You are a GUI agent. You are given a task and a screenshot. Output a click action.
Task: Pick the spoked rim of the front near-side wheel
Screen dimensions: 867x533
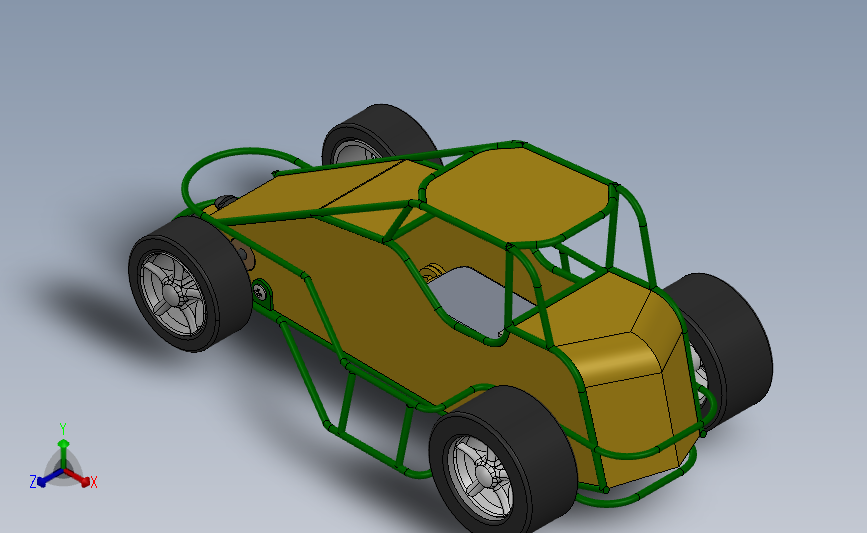click(x=173, y=294)
